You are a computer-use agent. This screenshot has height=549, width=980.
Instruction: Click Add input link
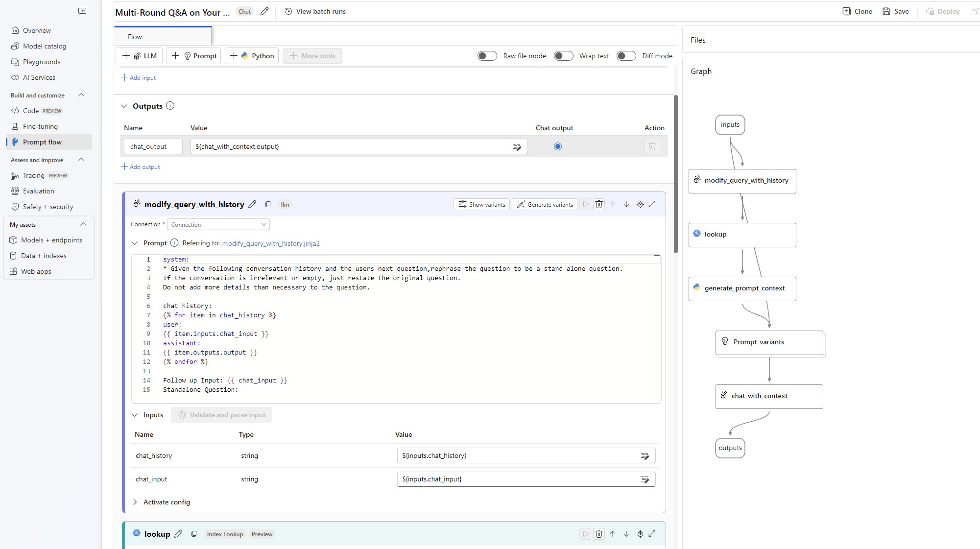(139, 77)
